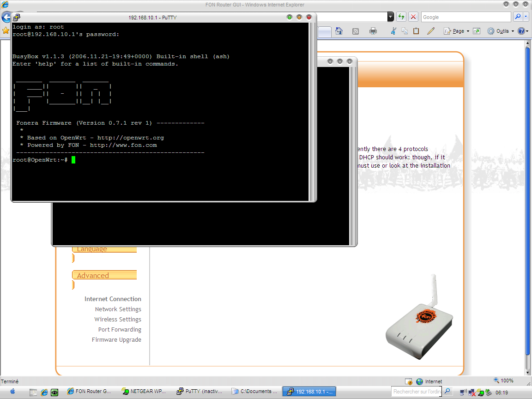Screen dimensions: 532x399
Task: Click the Paste clipboard icon
Action: coord(416,31)
